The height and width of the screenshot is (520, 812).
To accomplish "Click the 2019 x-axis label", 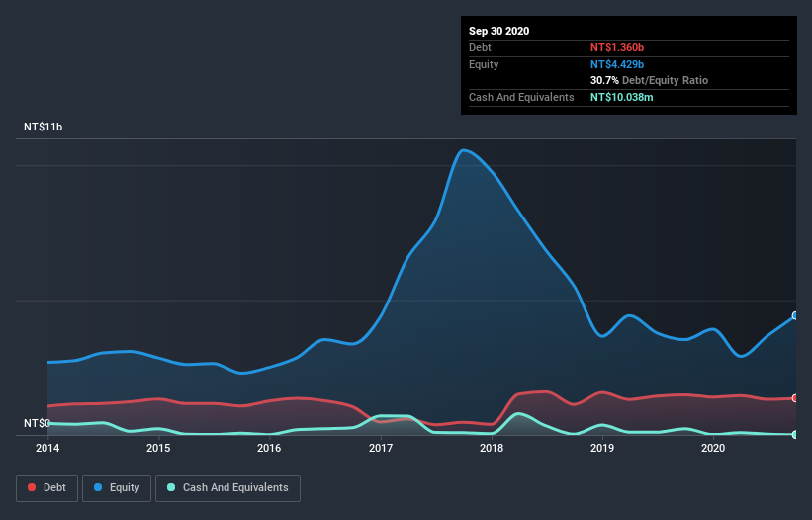I will tap(602, 448).
